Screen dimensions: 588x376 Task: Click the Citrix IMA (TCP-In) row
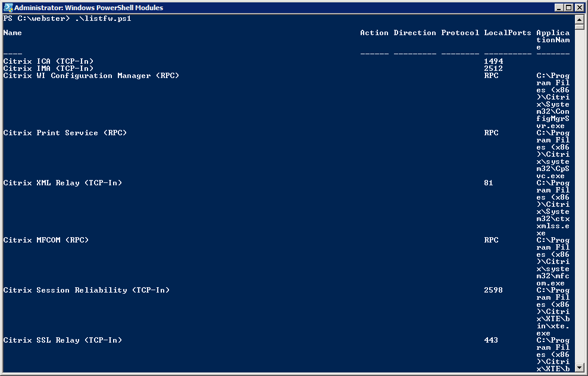point(48,69)
